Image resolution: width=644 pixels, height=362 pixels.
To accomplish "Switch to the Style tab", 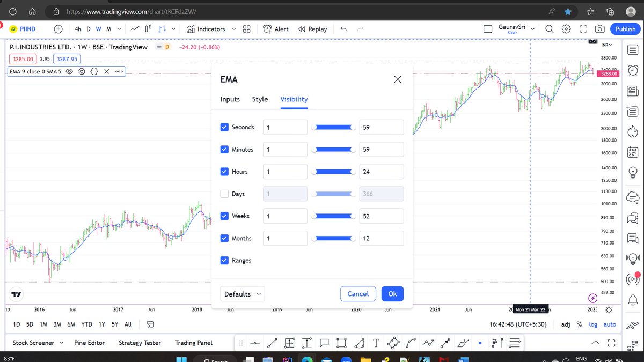I will click(x=260, y=99).
